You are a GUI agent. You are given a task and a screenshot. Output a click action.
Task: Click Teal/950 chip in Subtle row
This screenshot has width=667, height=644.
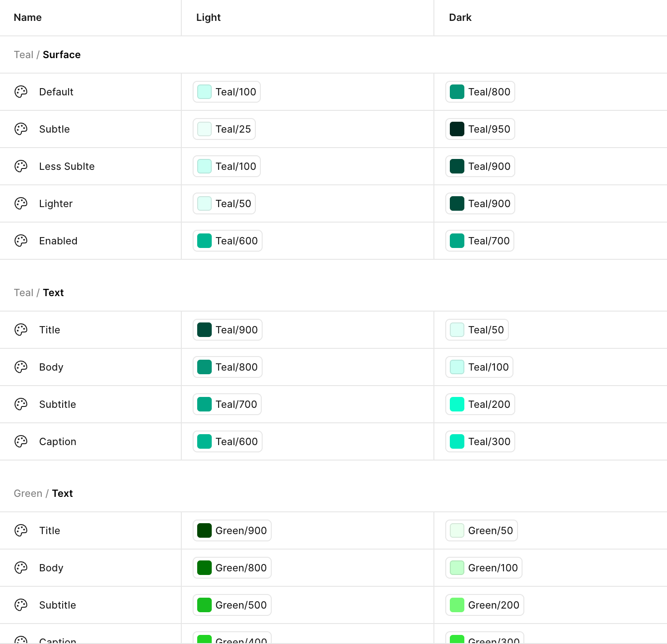480,129
